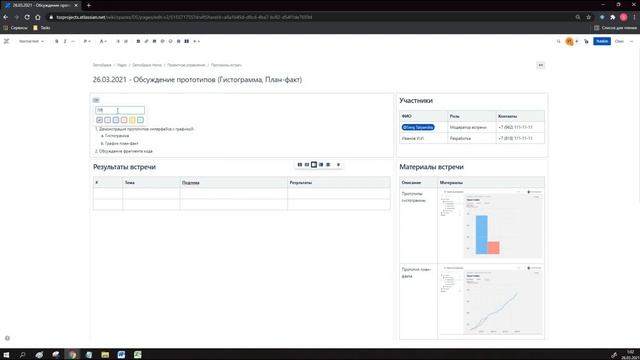Open find and replace in editor
This screenshot has height=360, width=640.
click(558, 41)
